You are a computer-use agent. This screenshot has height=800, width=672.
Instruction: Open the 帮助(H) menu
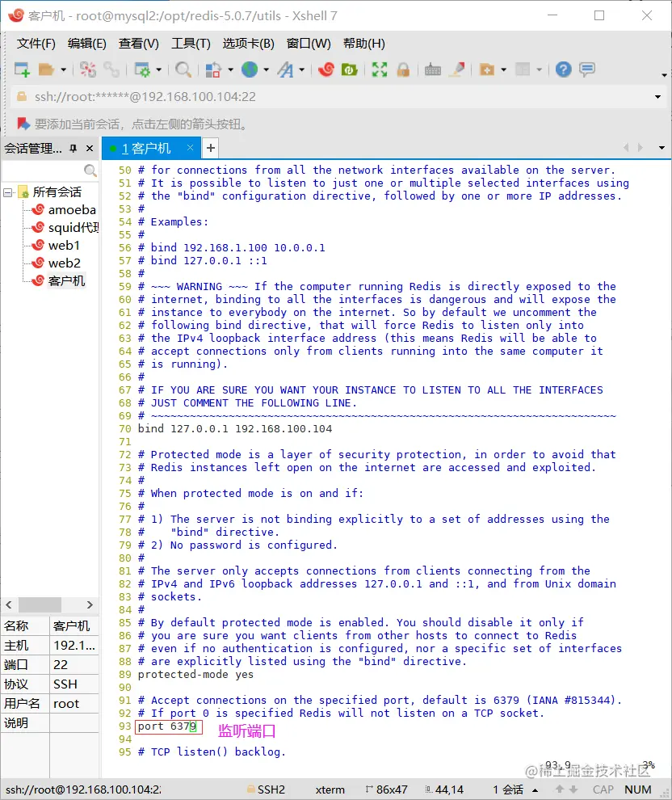pyautogui.click(x=364, y=44)
